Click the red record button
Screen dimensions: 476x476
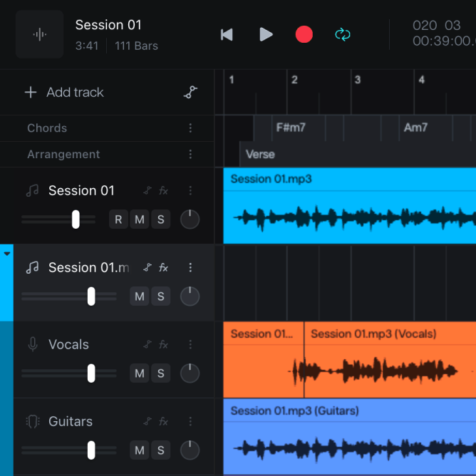pos(304,34)
